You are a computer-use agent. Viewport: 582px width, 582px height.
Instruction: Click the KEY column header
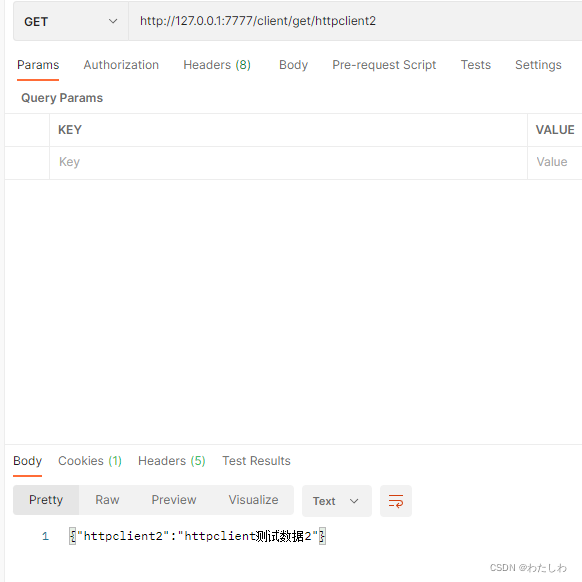point(70,130)
